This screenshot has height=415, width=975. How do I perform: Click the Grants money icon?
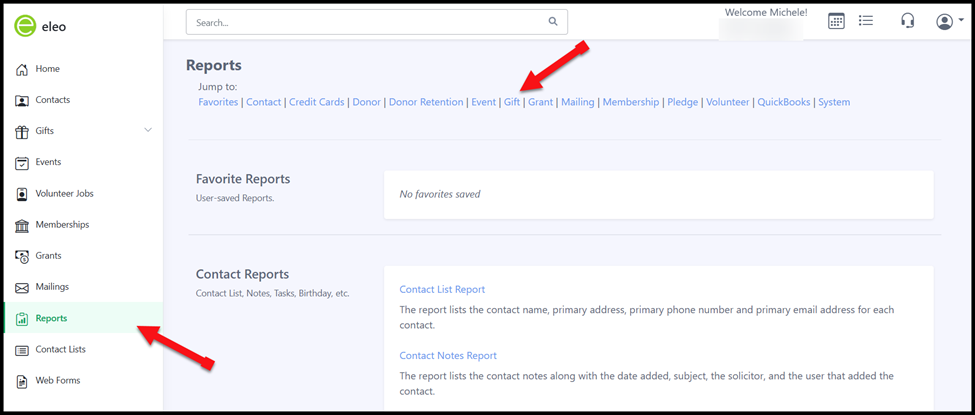22,256
